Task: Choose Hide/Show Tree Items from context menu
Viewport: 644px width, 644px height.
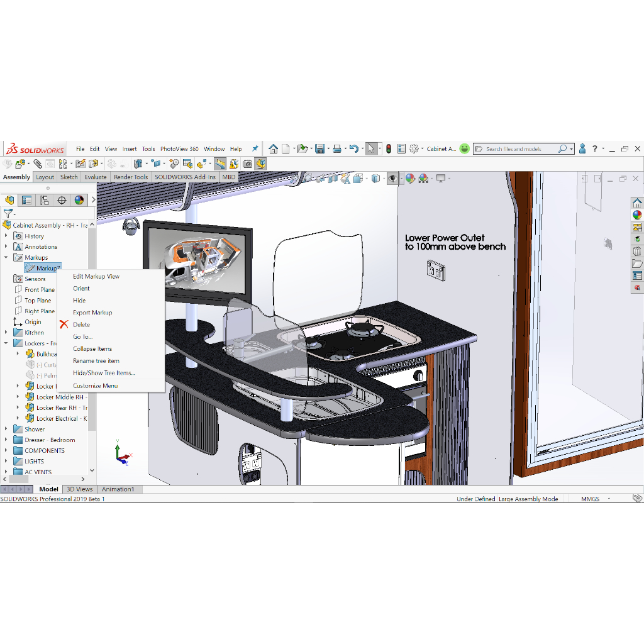Action: coord(104,372)
